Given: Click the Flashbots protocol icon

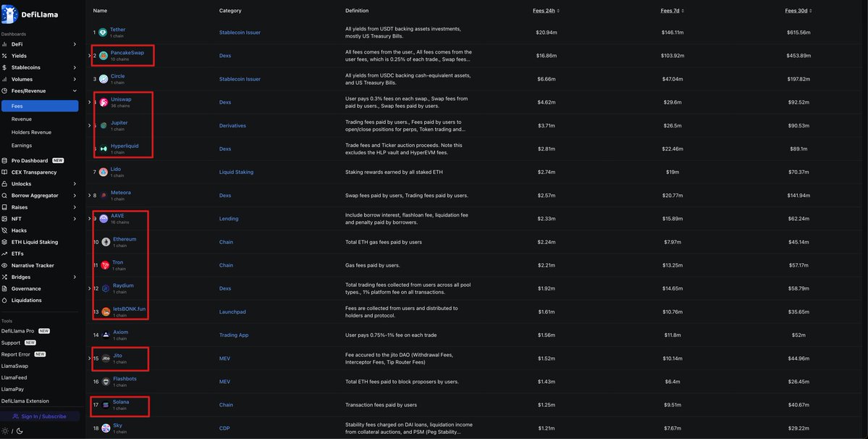Looking at the screenshot, I should tap(106, 382).
